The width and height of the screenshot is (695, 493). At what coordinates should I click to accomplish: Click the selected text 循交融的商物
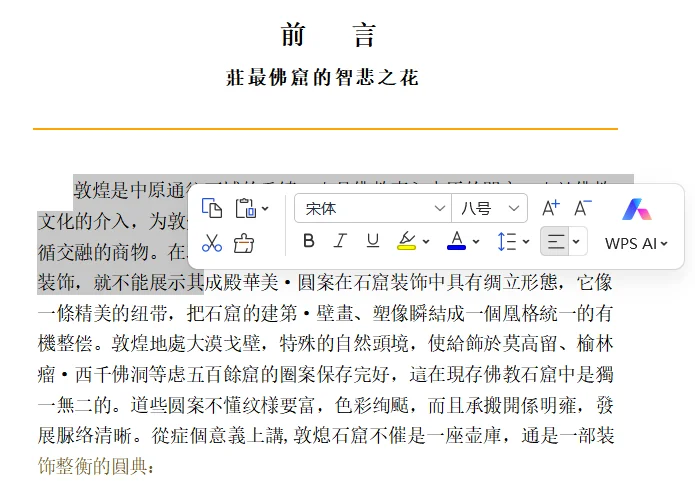[x=93, y=252]
